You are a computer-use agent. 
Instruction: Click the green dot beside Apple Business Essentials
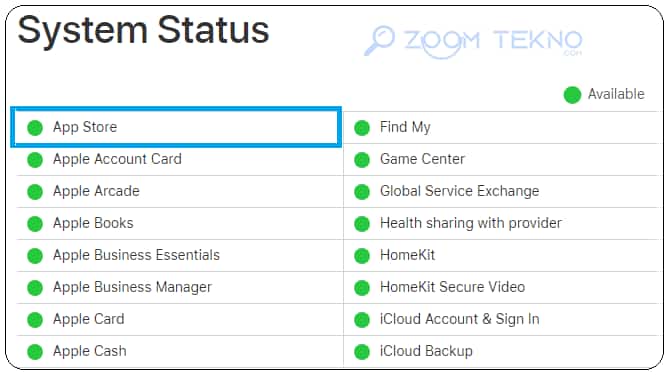click(35, 256)
